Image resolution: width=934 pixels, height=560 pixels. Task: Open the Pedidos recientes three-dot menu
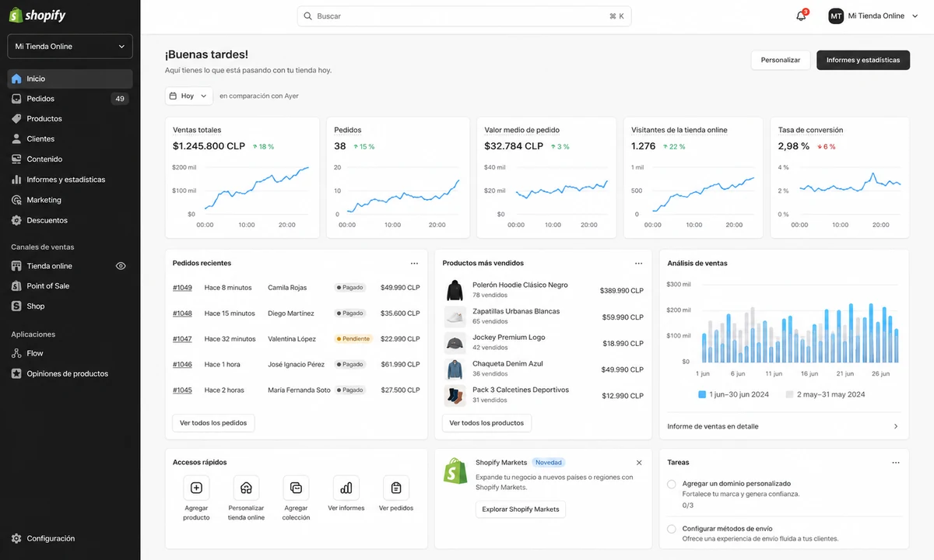(x=414, y=264)
